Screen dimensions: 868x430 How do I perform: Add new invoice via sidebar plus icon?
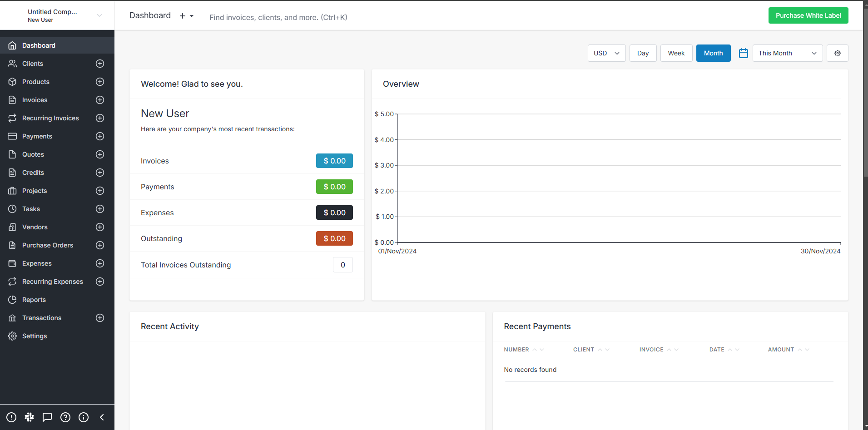pyautogui.click(x=100, y=100)
